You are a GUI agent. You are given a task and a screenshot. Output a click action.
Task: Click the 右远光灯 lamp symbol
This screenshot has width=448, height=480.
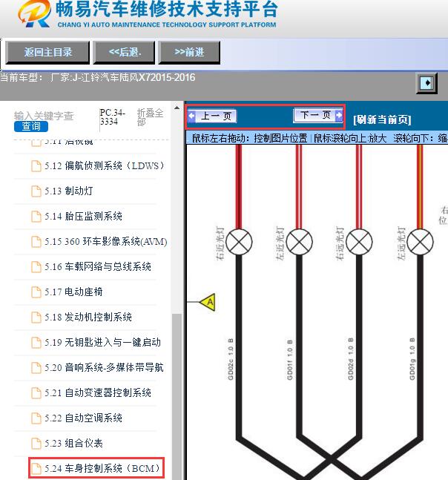click(359, 242)
